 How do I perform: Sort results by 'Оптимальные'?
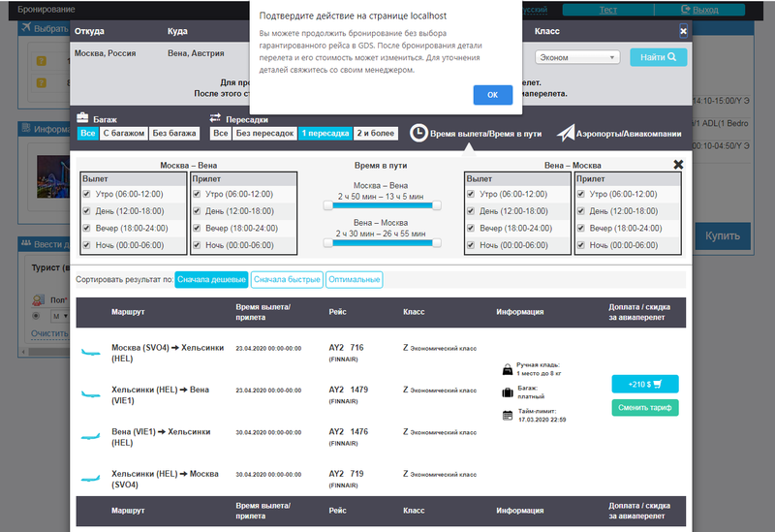click(354, 280)
